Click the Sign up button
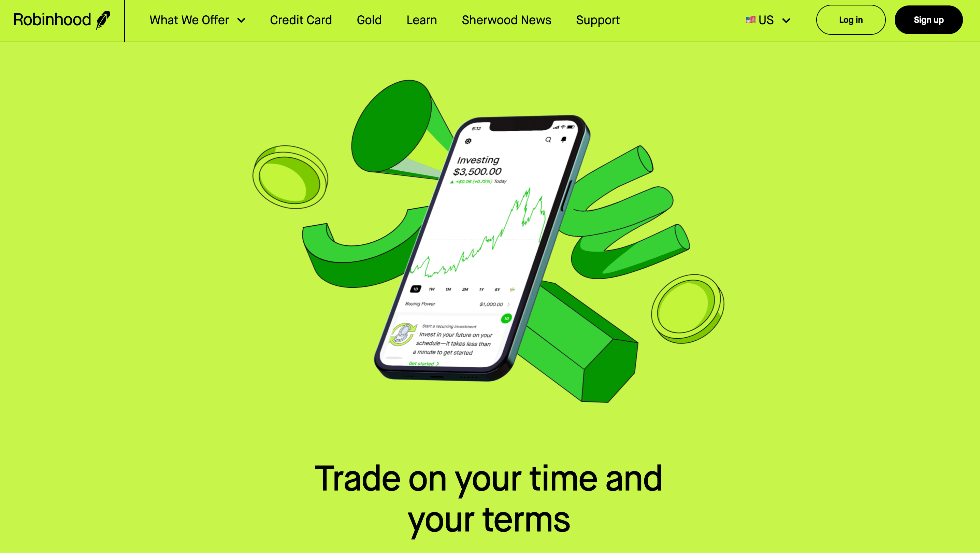980x553 pixels. [929, 19]
